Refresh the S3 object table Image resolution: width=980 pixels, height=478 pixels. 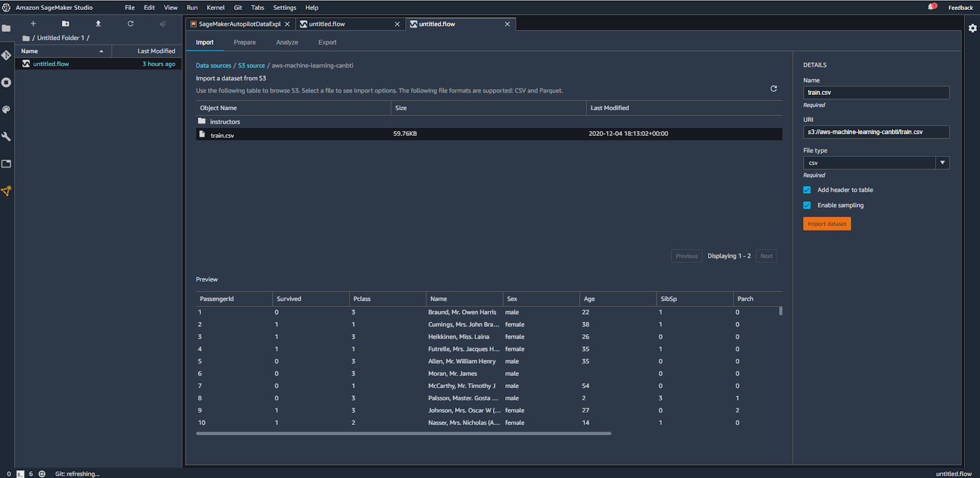[774, 89]
